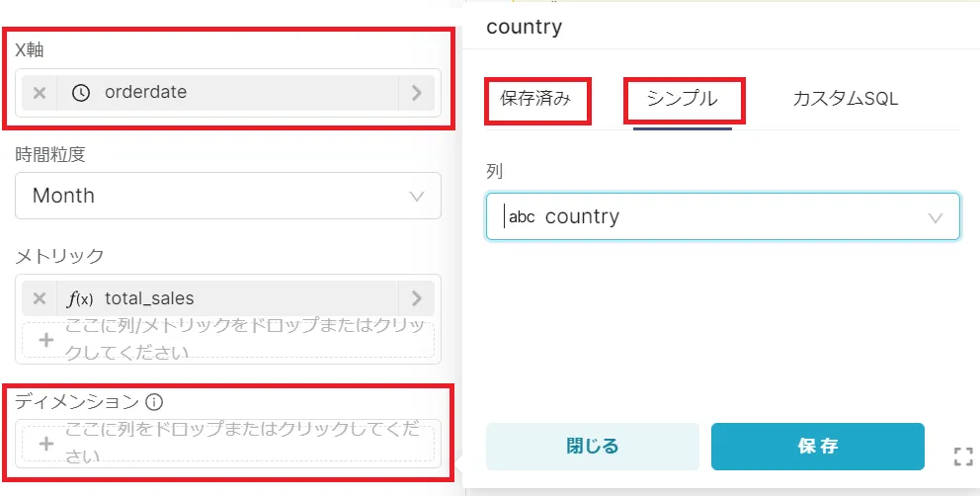Remove the total_sales metric with the x icon
Image resolution: width=980 pixels, height=496 pixels.
40,298
